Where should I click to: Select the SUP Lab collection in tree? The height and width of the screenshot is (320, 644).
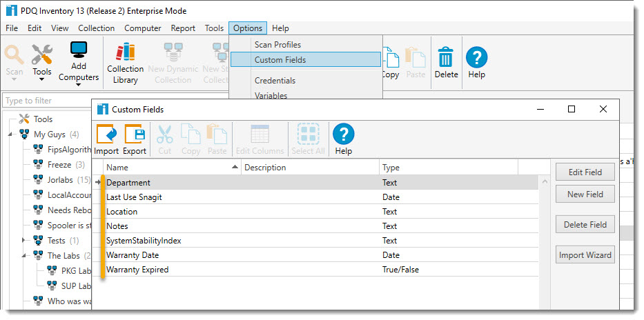[75, 286]
